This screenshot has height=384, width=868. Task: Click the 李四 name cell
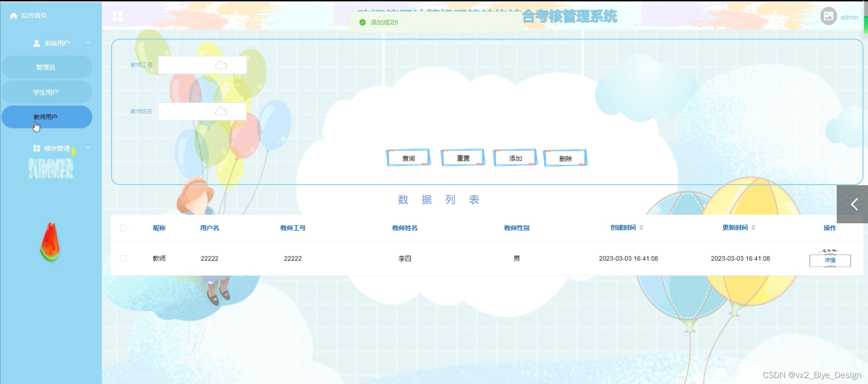pyautogui.click(x=405, y=258)
